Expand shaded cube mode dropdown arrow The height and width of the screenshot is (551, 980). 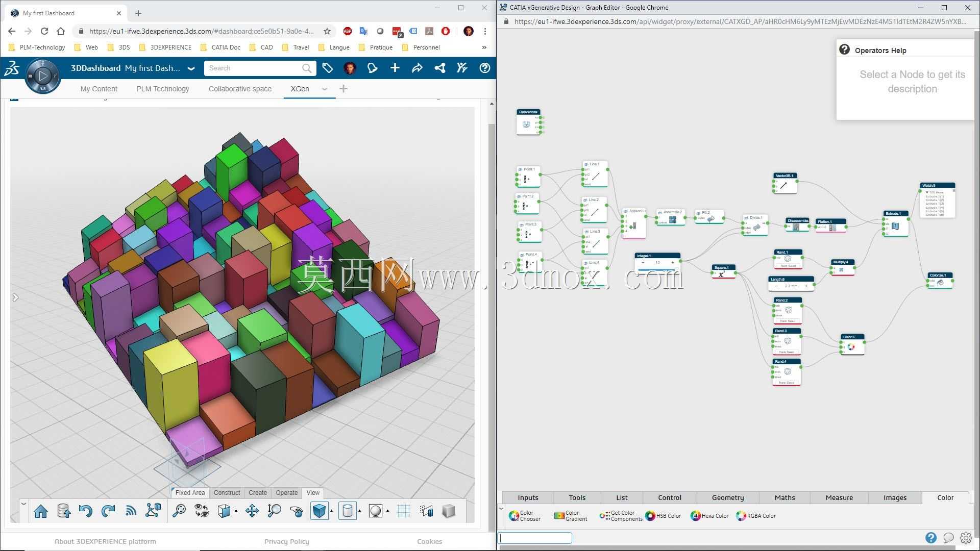tap(332, 511)
